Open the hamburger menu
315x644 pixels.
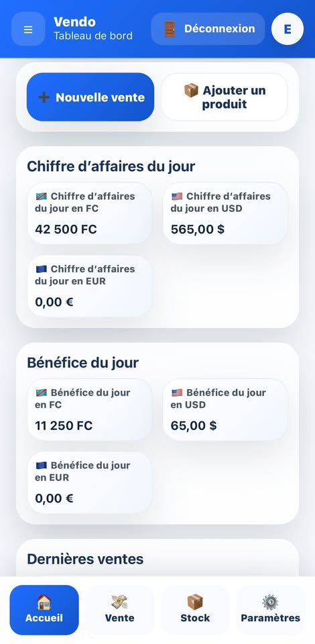pos(28,29)
